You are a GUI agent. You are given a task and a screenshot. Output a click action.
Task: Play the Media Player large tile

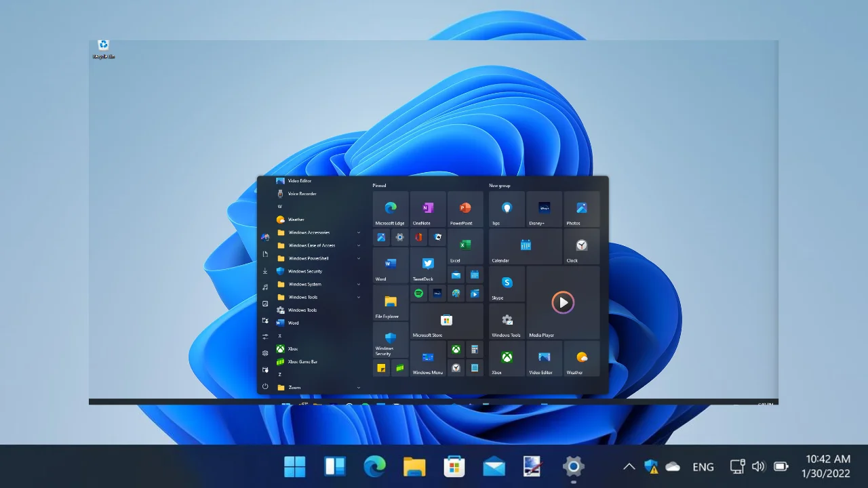[x=563, y=302]
